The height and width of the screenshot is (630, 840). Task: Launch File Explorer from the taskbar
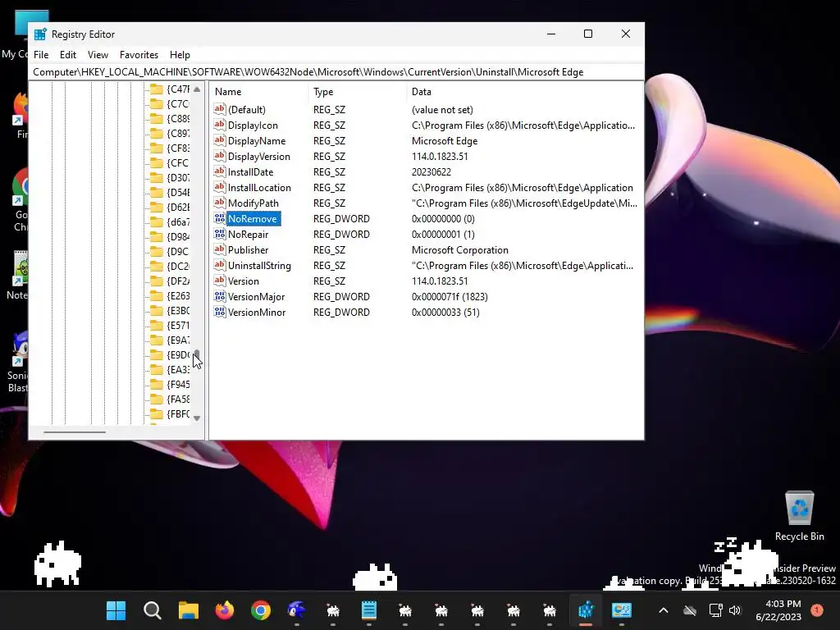189,610
